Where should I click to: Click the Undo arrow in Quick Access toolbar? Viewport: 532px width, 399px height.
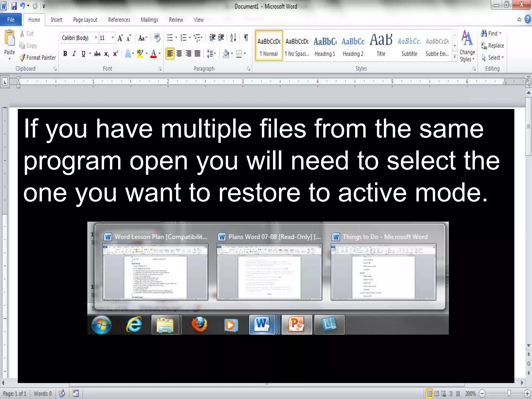pos(22,6)
